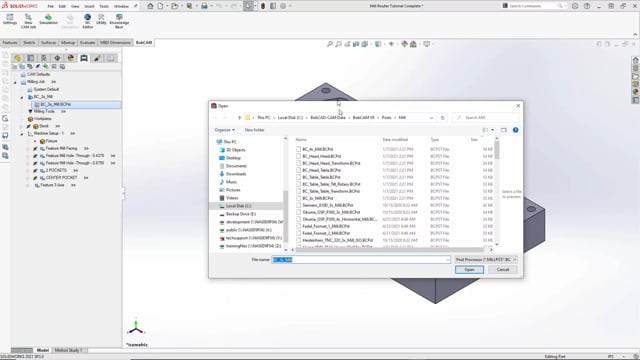Open the File name history dropdown arrow
Viewport: 640px width, 360px height.
[447, 260]
